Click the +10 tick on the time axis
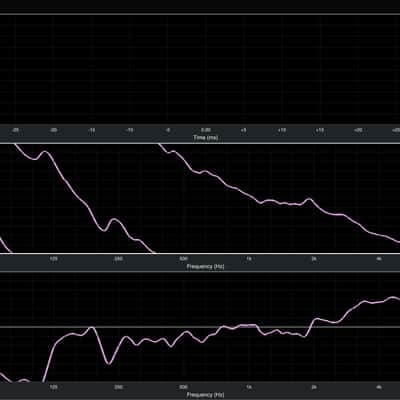 282,130
